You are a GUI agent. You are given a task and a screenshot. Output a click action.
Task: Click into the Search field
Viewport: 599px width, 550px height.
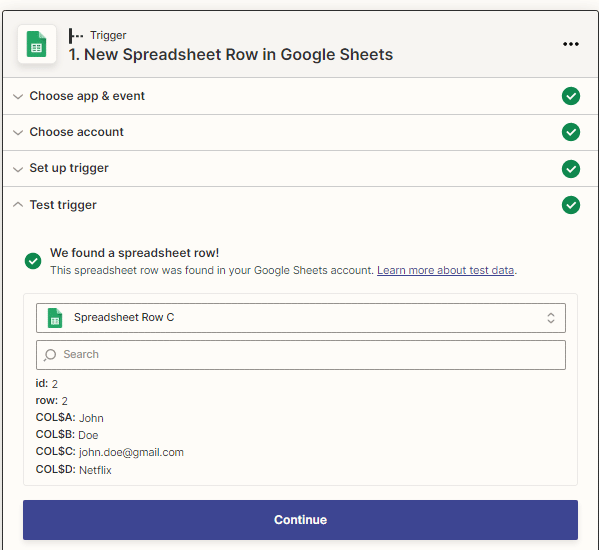click(x=301, y=355)
